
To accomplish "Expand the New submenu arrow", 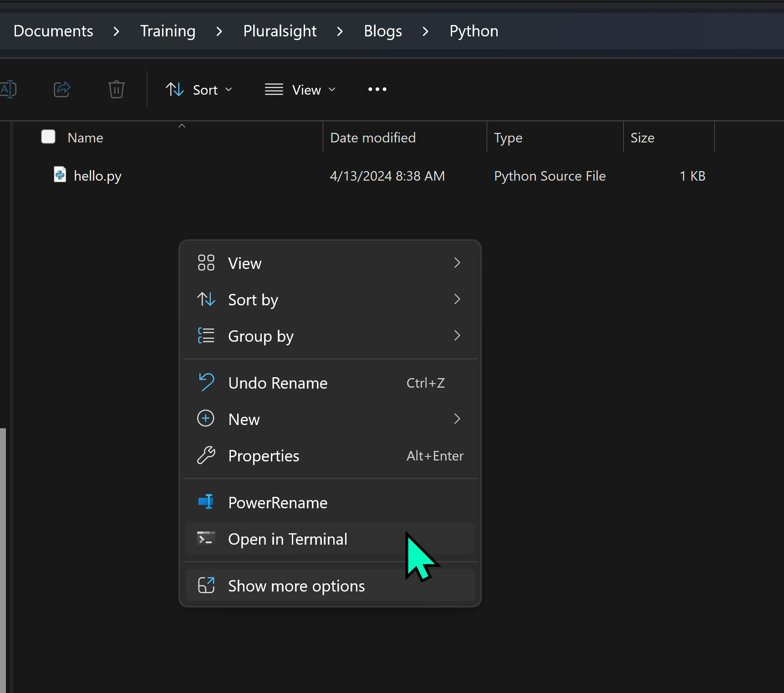I will pos(457,419).
